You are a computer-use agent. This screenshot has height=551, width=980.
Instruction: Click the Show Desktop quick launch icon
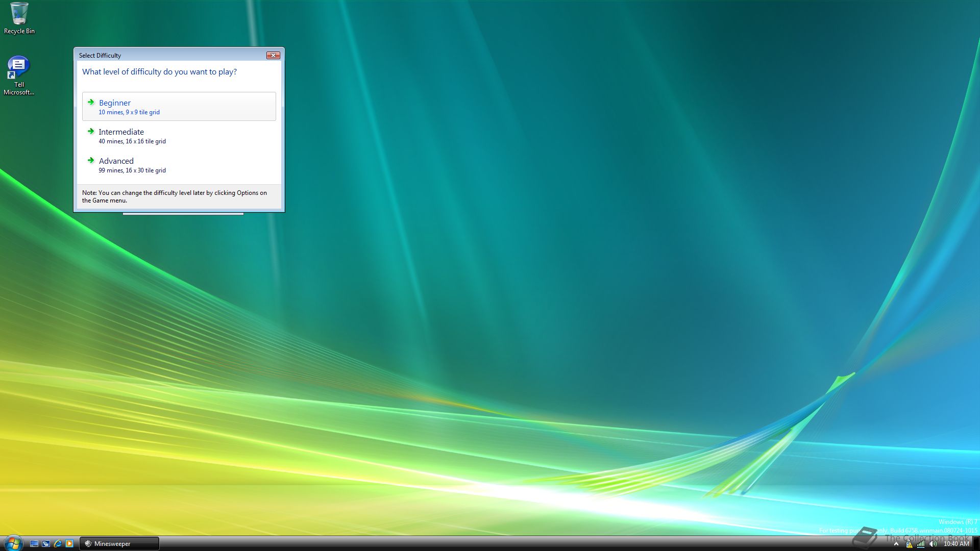[x=34, y=544]
